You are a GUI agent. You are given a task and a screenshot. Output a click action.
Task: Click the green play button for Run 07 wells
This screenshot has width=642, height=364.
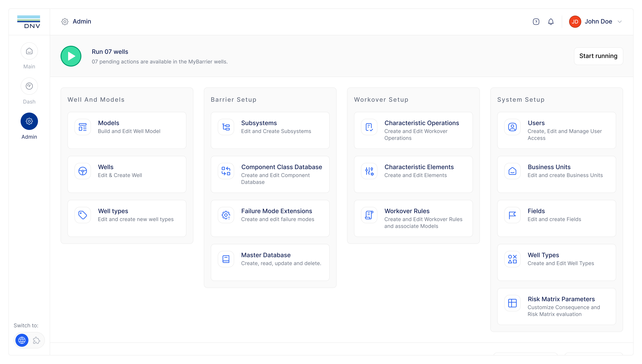coord(71,56)
